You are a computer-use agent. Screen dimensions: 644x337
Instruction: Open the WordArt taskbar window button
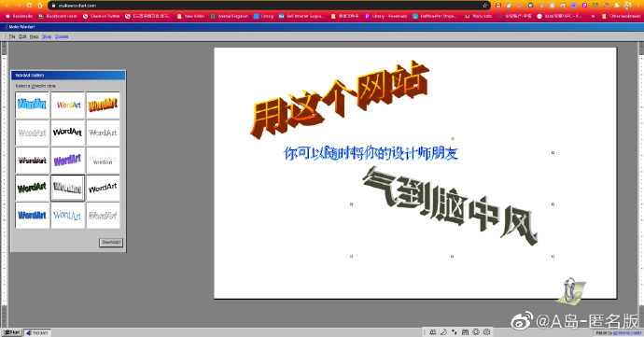tap(37, 332)
